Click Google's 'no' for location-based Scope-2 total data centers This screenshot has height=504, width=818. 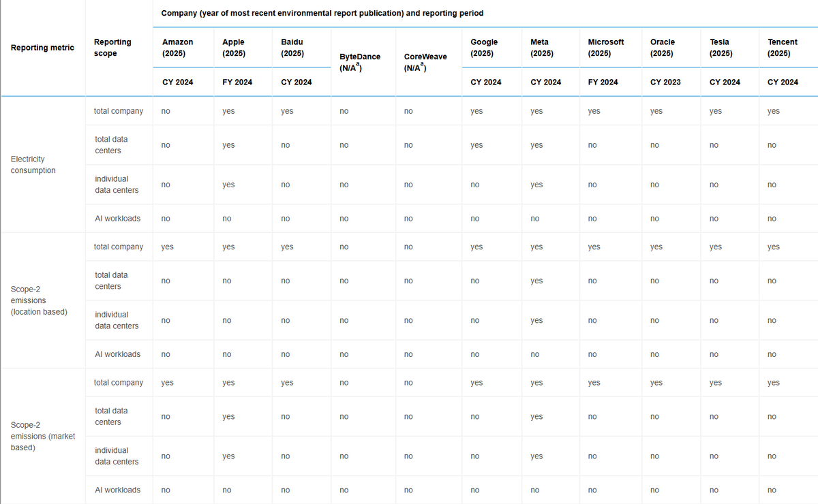(x=475, y=281)
